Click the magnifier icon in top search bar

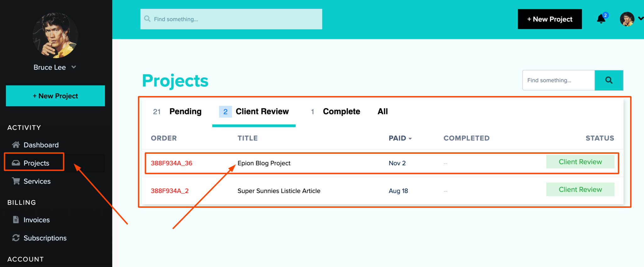click(147, 19)
